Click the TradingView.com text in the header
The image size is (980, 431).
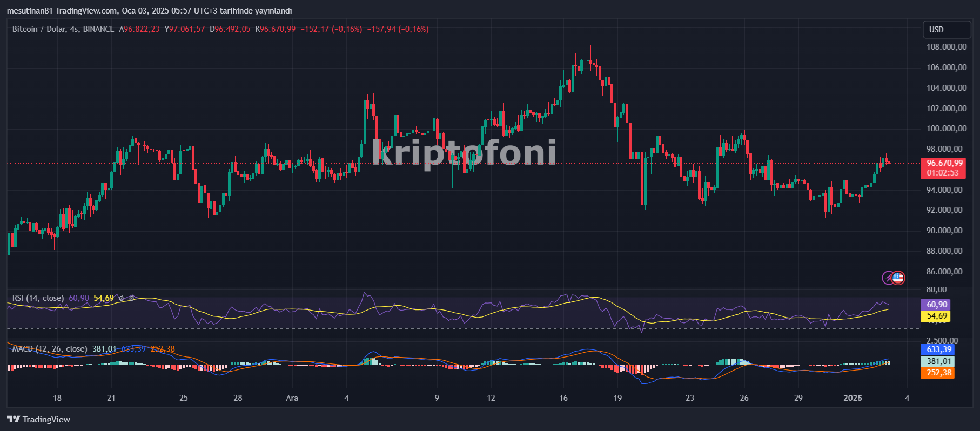click(86, 11)
